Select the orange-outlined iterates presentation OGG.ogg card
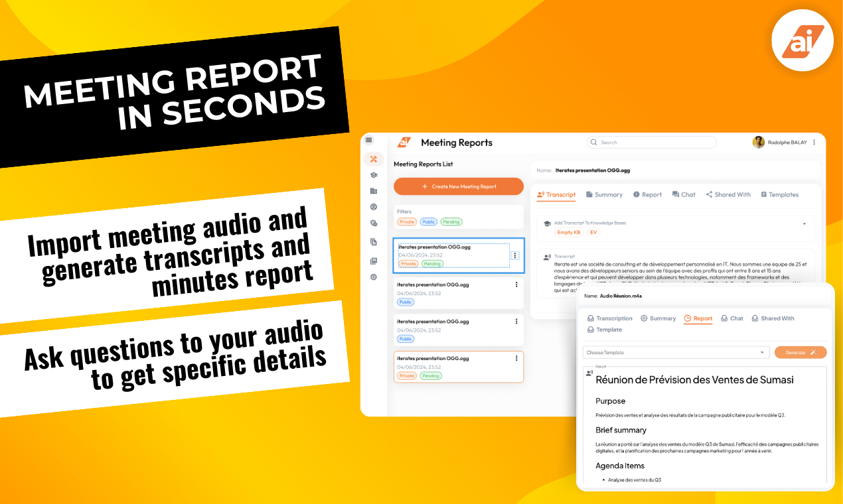This screenshot has height=504, width=843. click(x=459, y=367)
